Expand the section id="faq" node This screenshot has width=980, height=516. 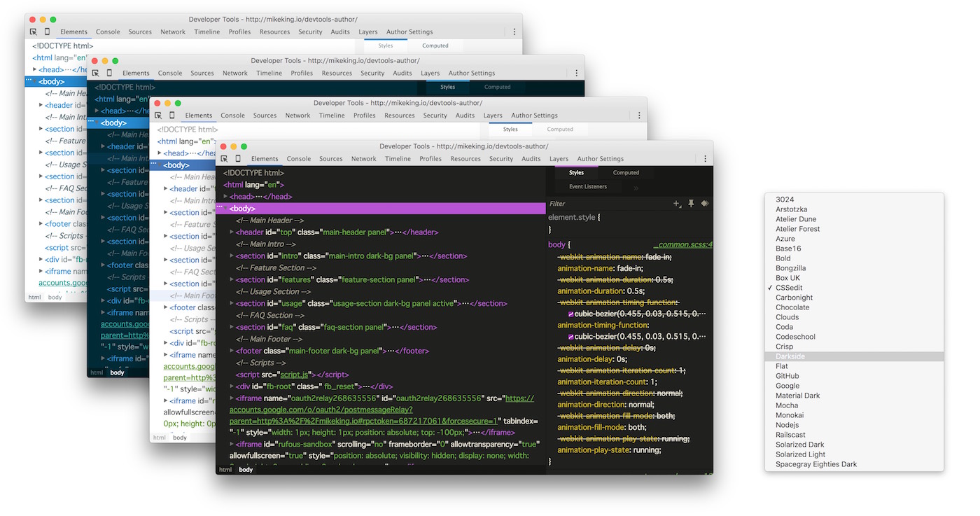232,327
